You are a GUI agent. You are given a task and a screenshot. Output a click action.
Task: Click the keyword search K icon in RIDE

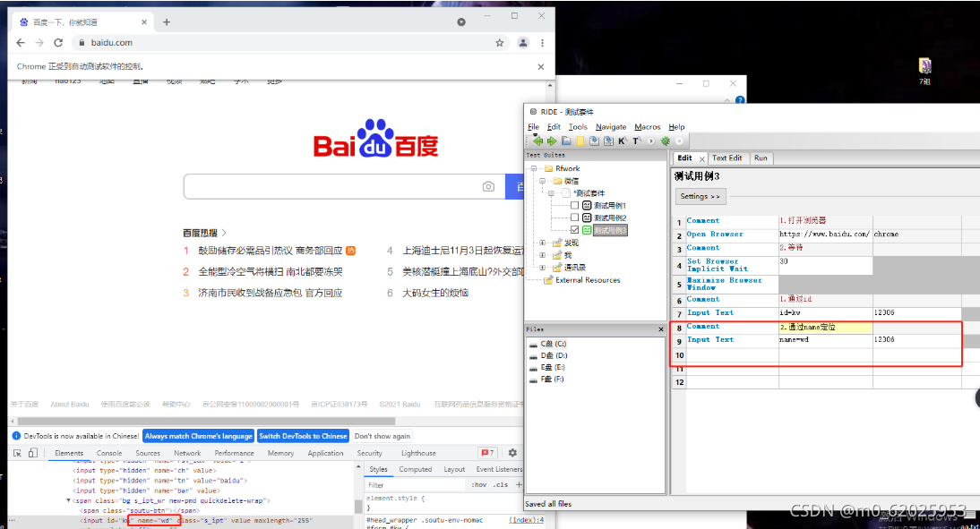tap(622, 141)
